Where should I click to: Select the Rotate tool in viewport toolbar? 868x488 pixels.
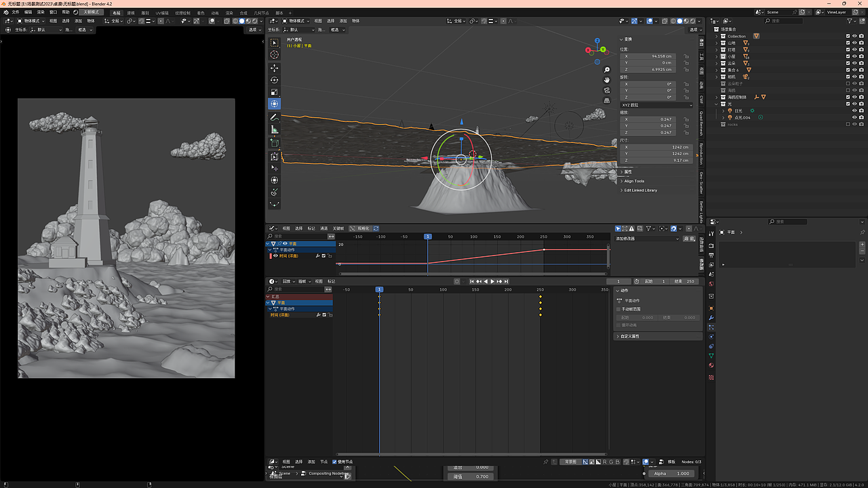pos(274,80)
